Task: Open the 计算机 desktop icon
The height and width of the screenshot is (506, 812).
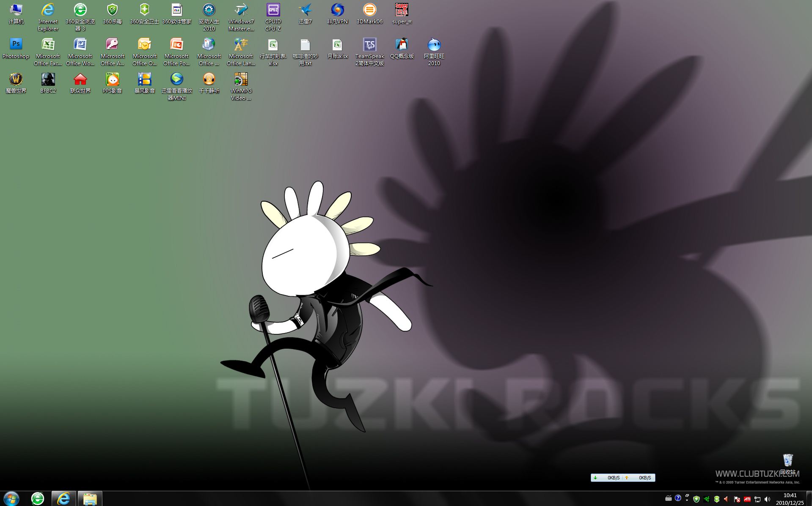Action: pos(16,14)
